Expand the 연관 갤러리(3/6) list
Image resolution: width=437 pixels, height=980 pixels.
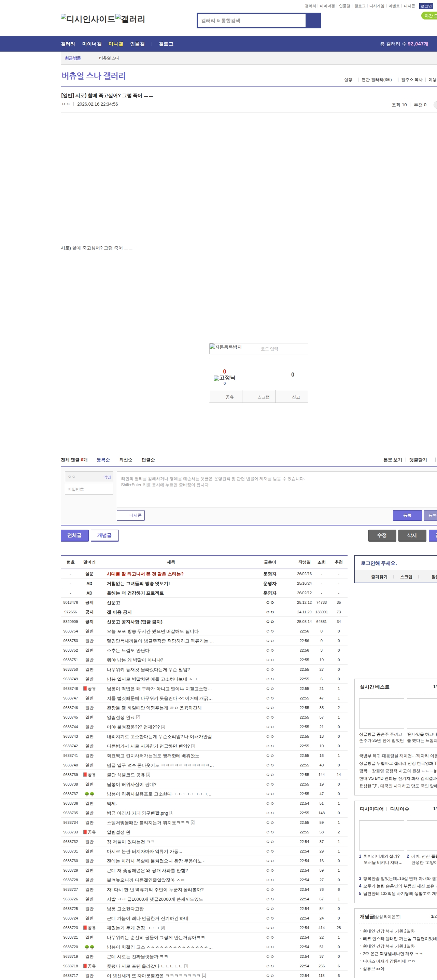(x=376, y=80)
